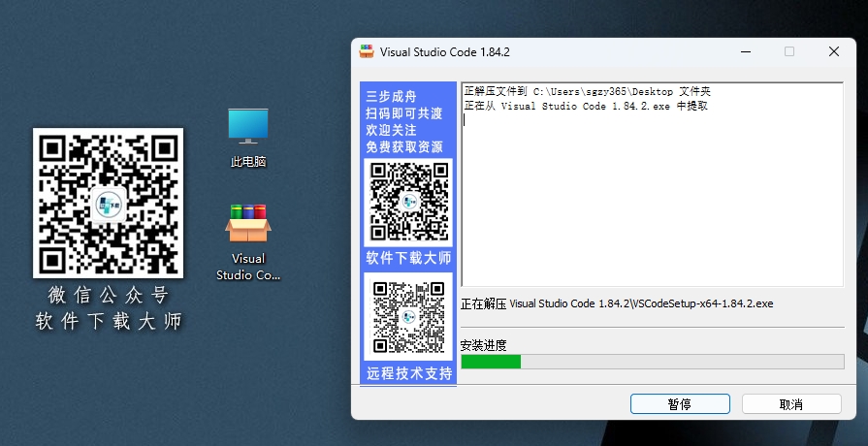Click the log line 正在从 Visual Studio Code 1.84.2.exe 中提取

pyautogui.click(x=586, y=107)
